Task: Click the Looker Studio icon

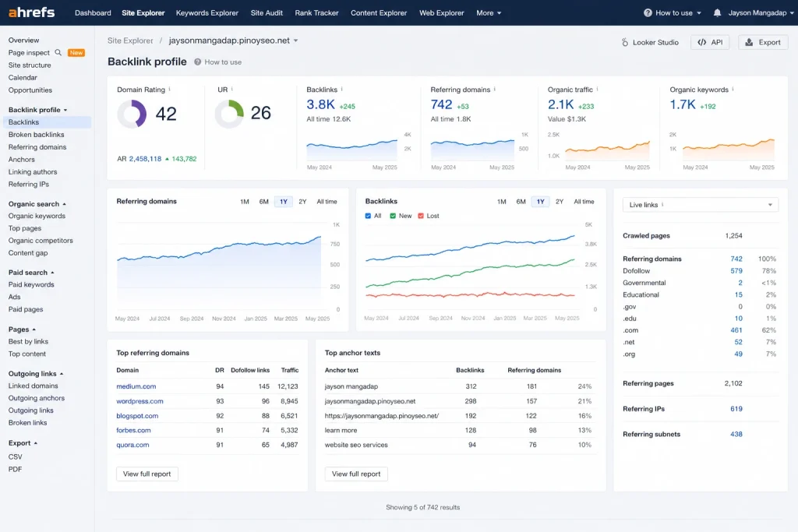Action: [625, 42]
